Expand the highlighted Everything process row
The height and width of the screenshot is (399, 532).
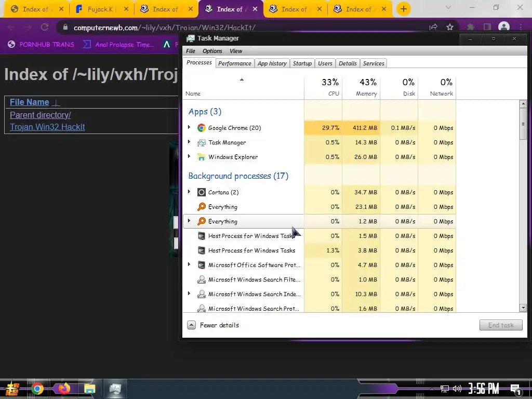189,221
